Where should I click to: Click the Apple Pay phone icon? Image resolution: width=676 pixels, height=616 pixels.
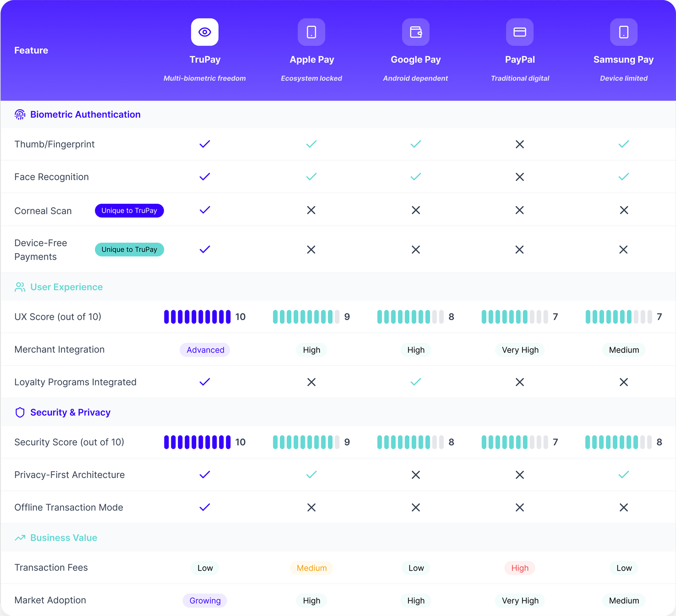(x=311, y=32)
